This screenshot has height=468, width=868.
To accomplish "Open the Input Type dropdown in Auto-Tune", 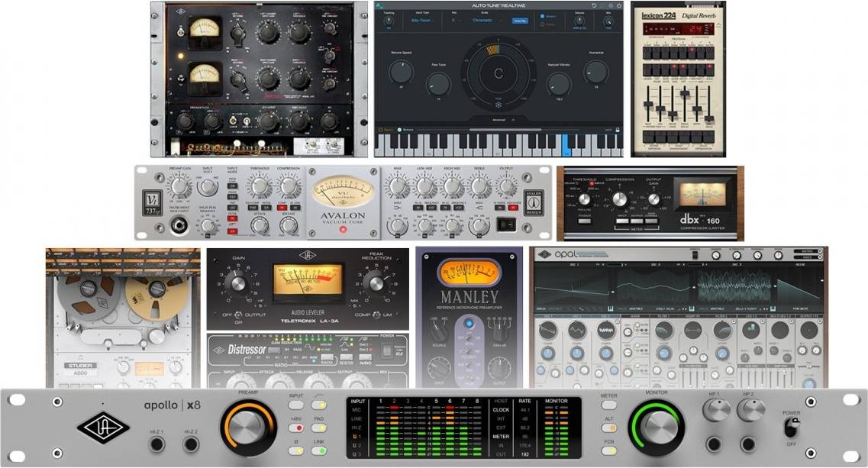I will click(424, 21).
